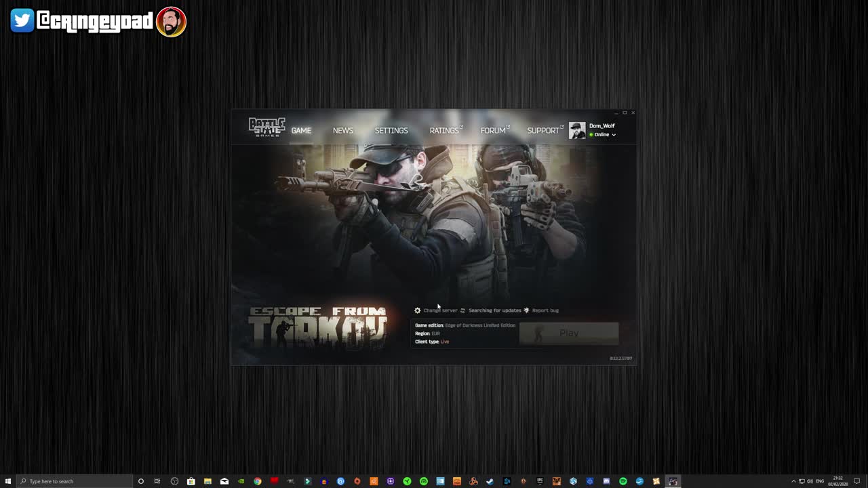
Task: Open the SUPPORT link
Action: (545, 130)
